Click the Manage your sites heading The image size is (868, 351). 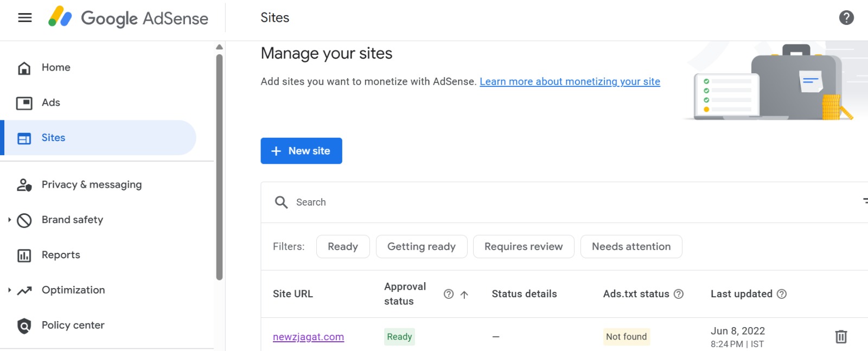pos(327,54)
